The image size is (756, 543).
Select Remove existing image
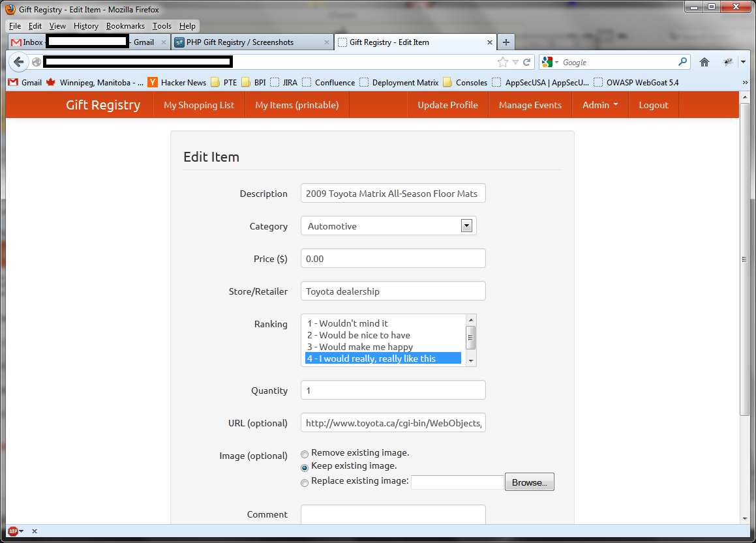click(x=305, y=454)
